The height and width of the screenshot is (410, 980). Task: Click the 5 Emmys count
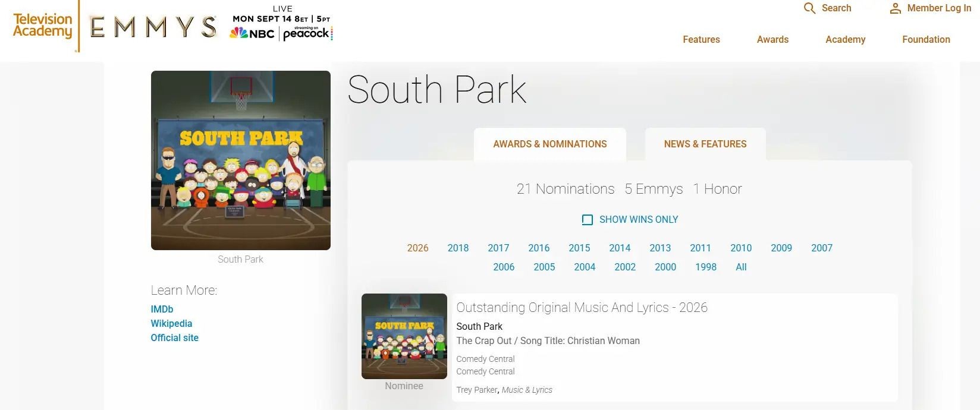click(x=654, y=189)
